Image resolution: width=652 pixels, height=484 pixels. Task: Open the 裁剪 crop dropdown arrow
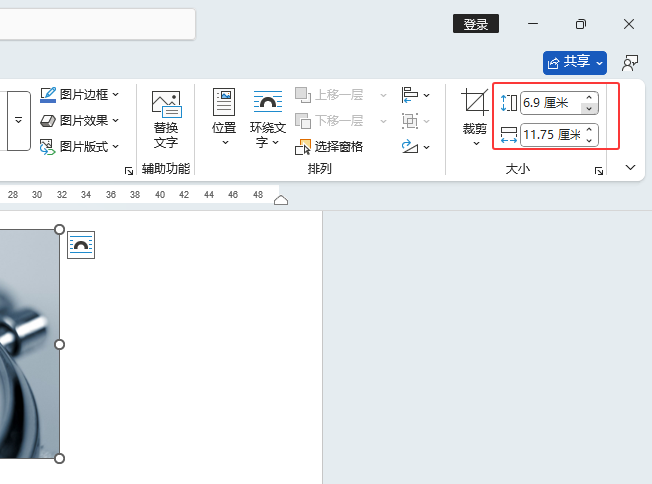click(x=477, y=143)
